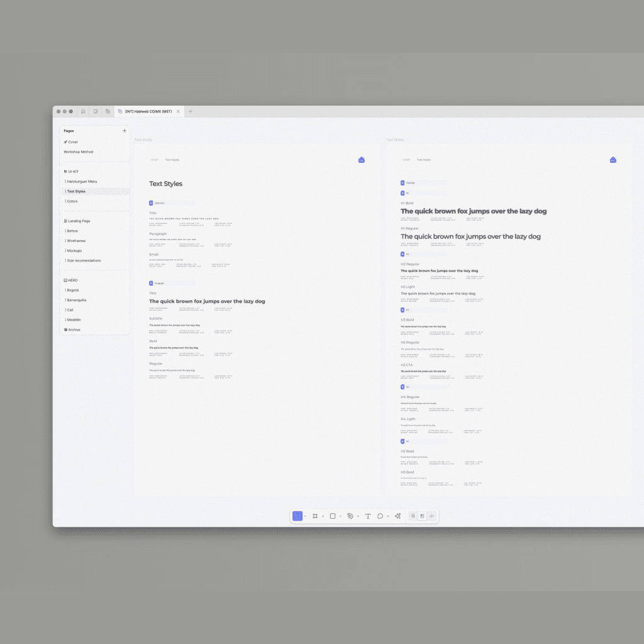
Task: Select the H2 Regular sample sentence
Action: pos(439,270)
